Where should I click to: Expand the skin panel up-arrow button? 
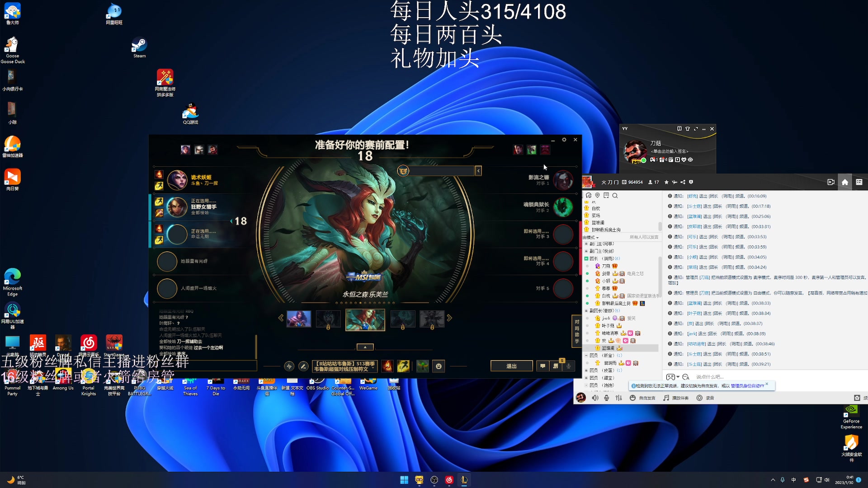point(365,347)
